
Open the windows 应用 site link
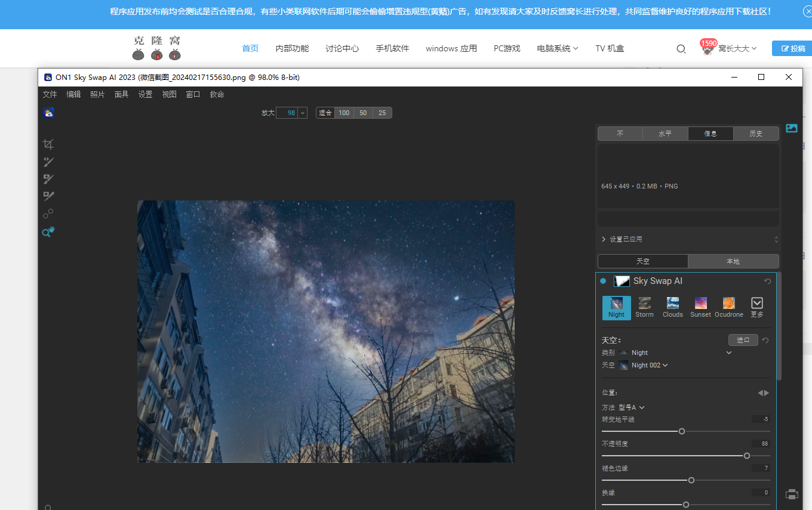click(451, 48)
